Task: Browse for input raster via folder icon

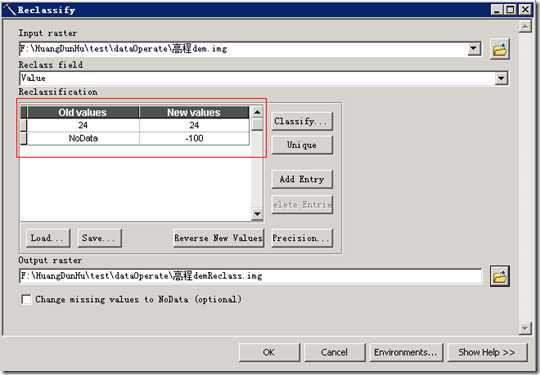Action: click(500, 50)
